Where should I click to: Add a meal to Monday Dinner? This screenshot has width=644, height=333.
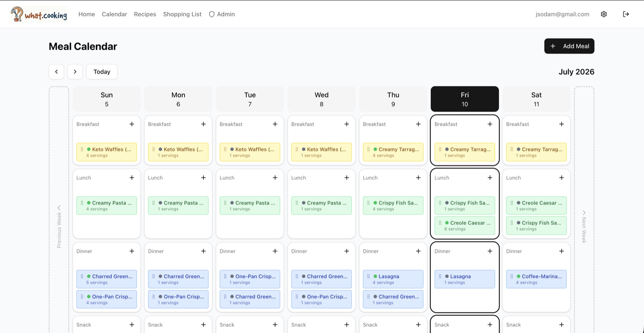point(203,251)
